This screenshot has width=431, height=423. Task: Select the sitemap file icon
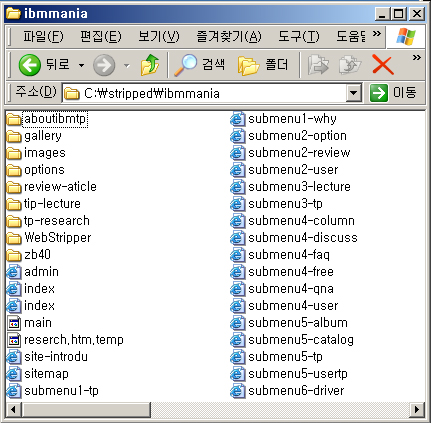(x=14, y=374)
